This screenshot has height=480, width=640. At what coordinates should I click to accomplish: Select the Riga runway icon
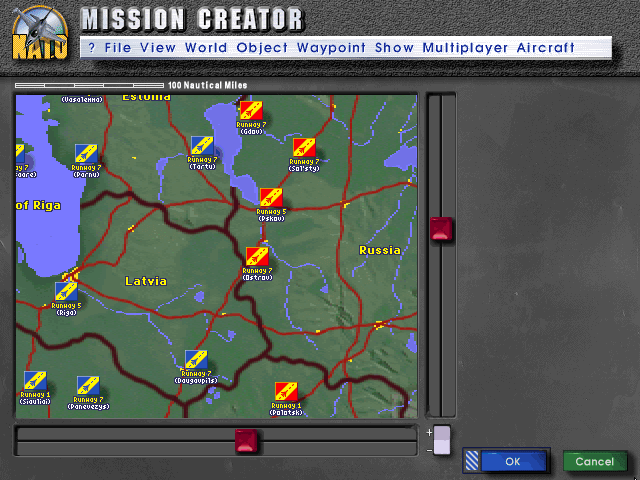coord(66,291)
